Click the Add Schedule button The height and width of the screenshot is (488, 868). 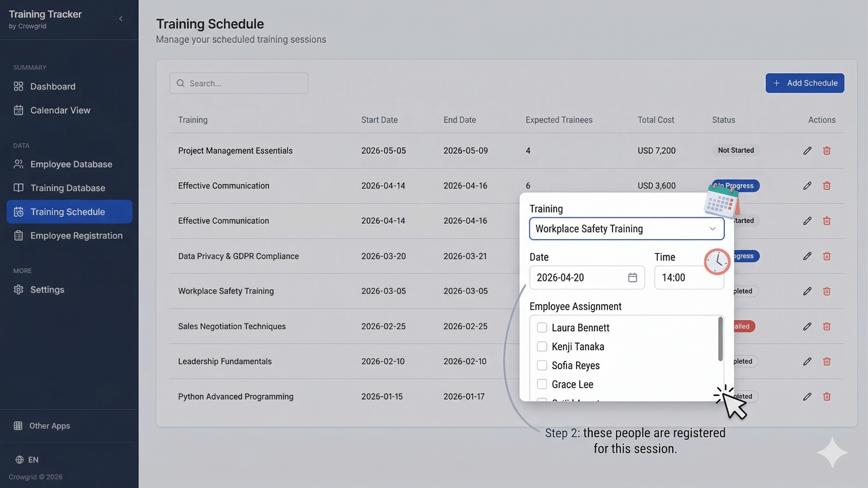pyautogui.click(x=805, y=83)
